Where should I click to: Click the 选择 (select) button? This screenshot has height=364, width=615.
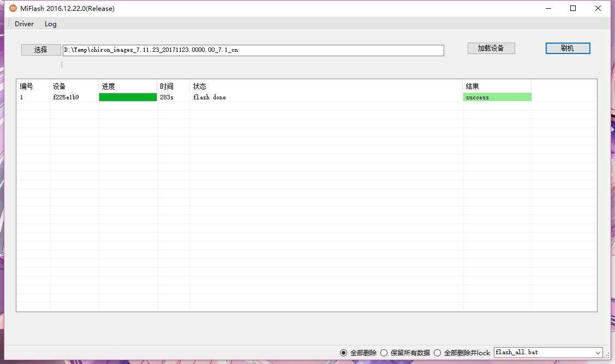point(41,50)
